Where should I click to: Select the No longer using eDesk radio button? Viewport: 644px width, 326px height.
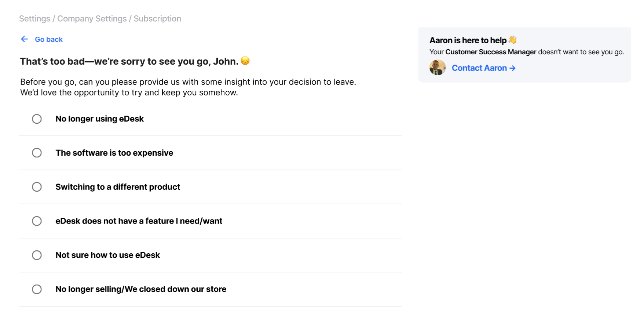point(37,119)
